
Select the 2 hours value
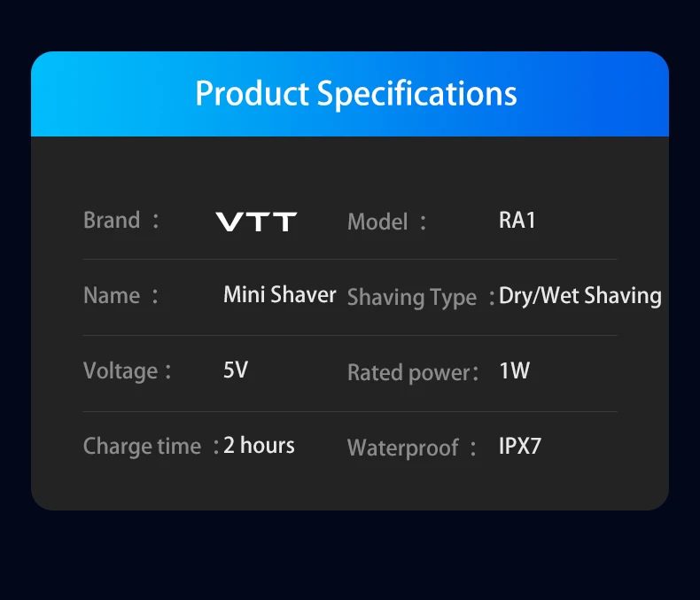pos(259,445)
